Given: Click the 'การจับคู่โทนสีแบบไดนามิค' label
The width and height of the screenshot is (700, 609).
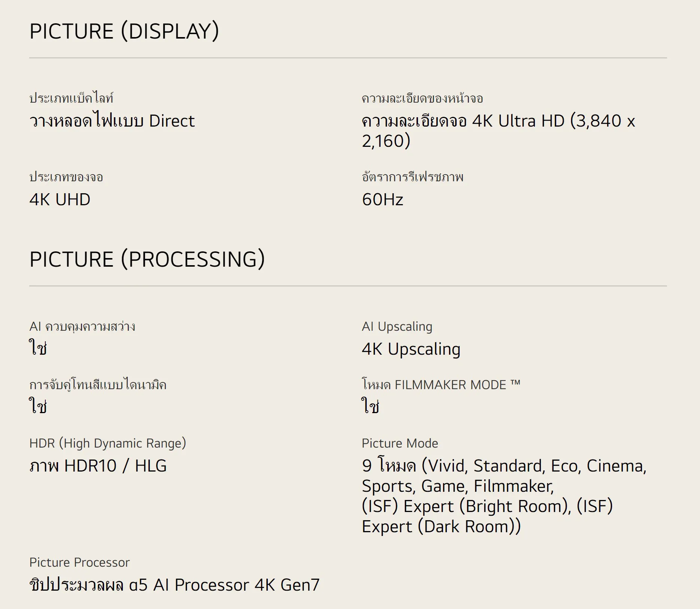Looking at the screenshot, I should [98, 385].
